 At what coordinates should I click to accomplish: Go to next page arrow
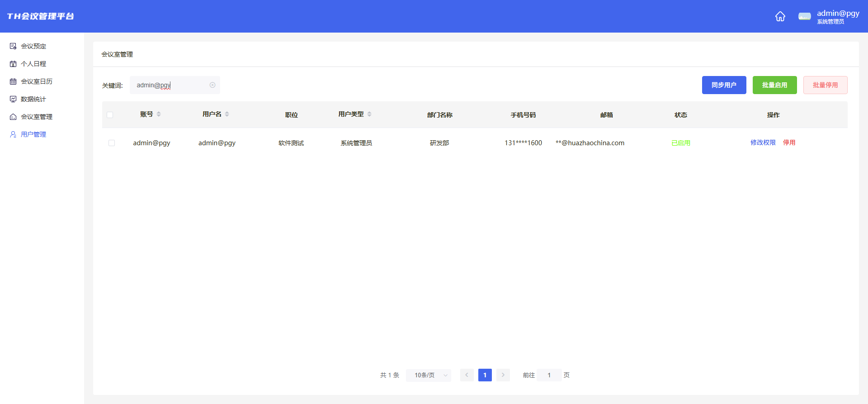503,375
